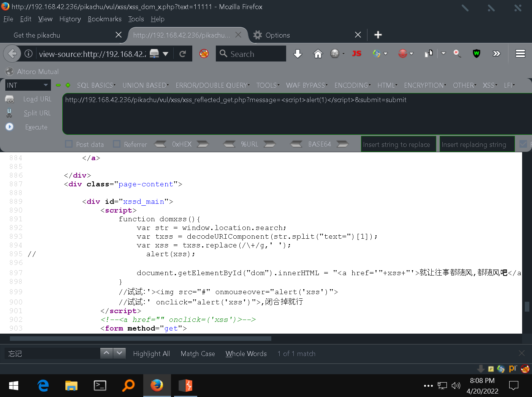Open Internet Explorer from the taskbar
The width and height of the screenshot is (532, 397).
43,386
